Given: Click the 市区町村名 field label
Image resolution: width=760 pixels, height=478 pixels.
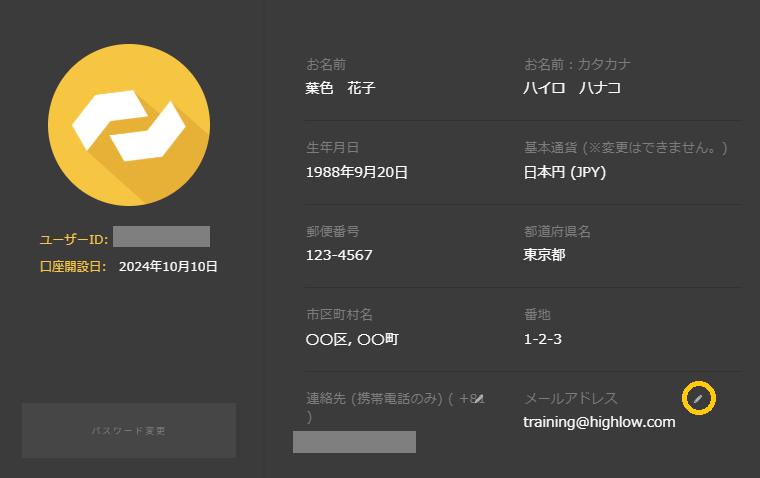Looking at the screenshot, I should (x=339, y=315).
